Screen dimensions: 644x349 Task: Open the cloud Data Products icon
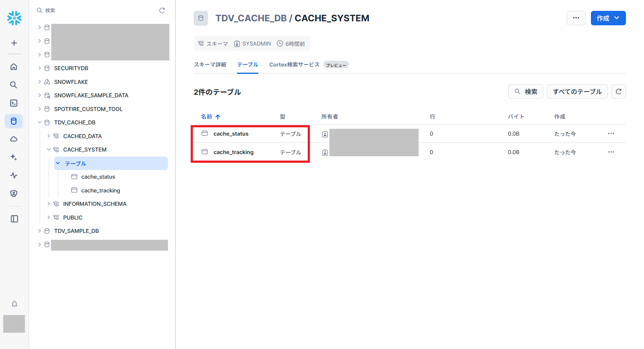(14, 139)
